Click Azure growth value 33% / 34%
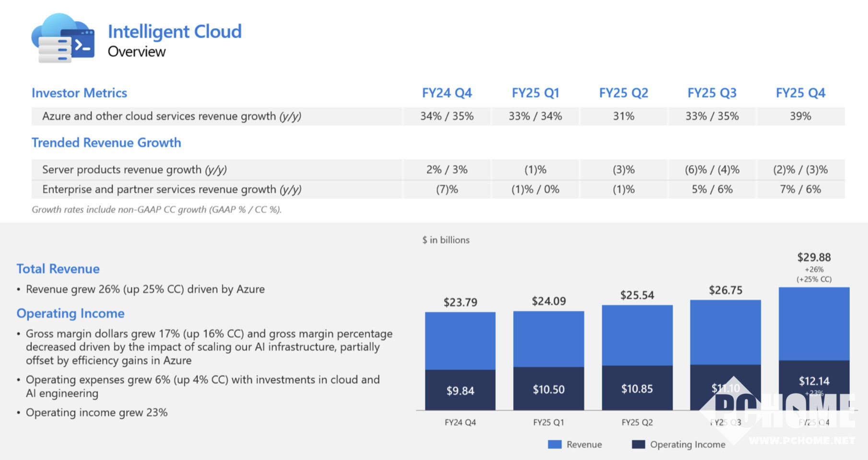 (535, 116)
